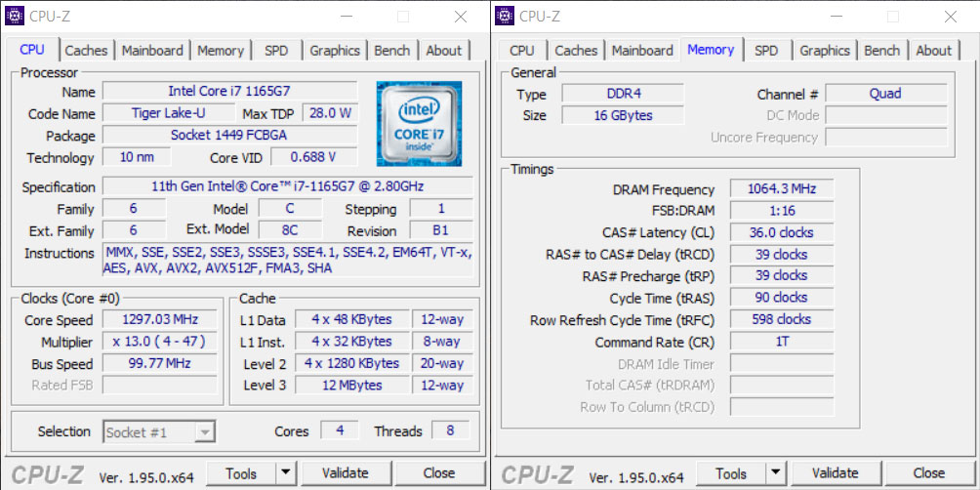This screenshot has width=980, height=490.
Task: Click the Command Rate value 1T
Action: (x=781, y=342)
